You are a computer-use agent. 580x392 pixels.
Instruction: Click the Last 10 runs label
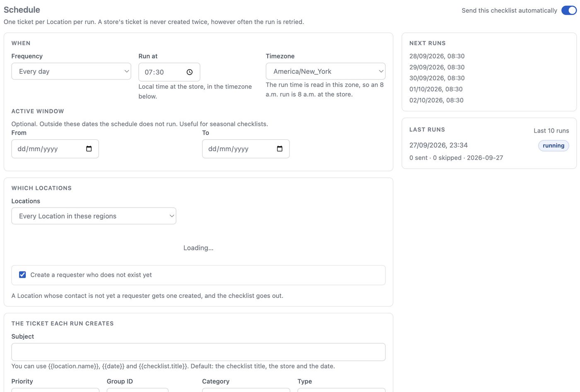tap(551, 131)
